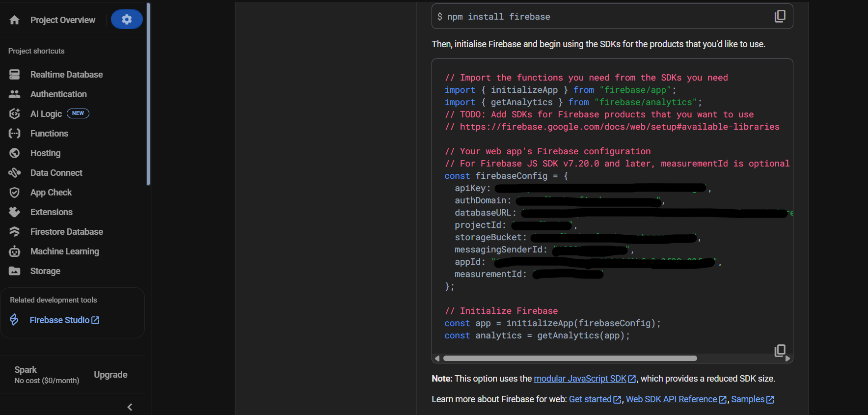Screen dimensions: 868x415
Task: Click the 'No cost ($0/month)' text
Action: pos(47,381)
